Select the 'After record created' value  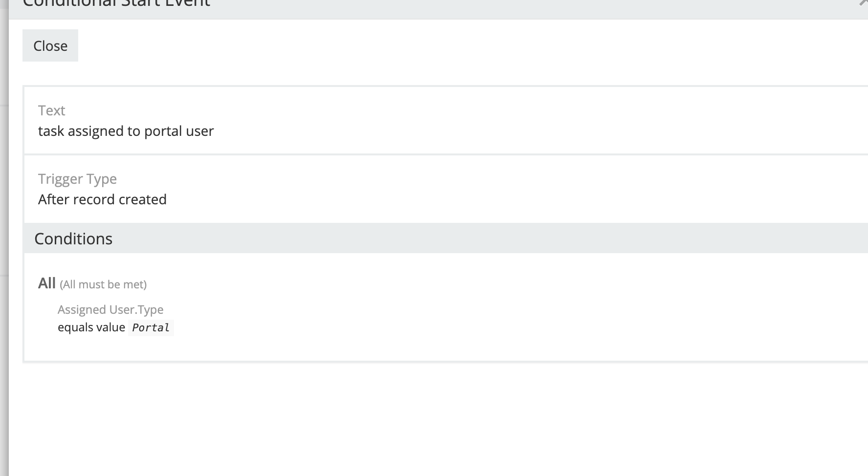coord(102,199)
